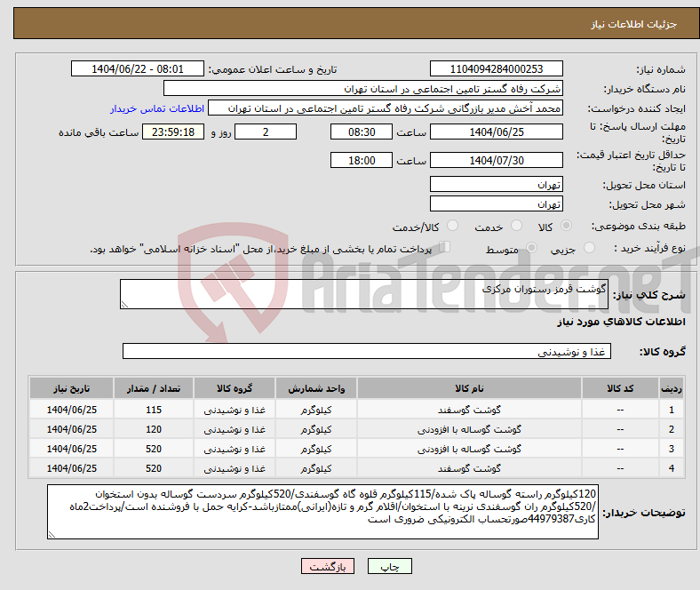Click the remaining time 23:59:18 field
Screen dimensions: 700x590
click(172, 132)
